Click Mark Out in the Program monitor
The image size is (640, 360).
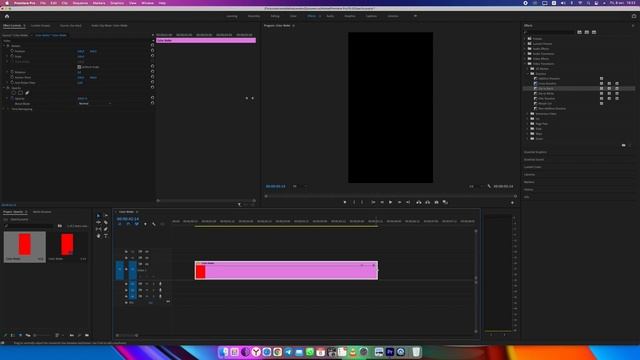tap(362, 202)
